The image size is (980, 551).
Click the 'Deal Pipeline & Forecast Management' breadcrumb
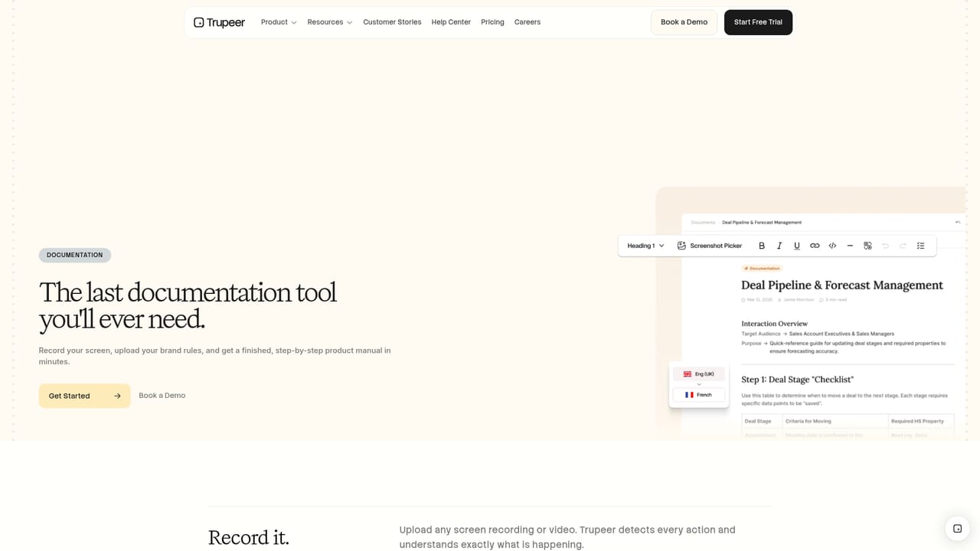(x=762, y=223)
